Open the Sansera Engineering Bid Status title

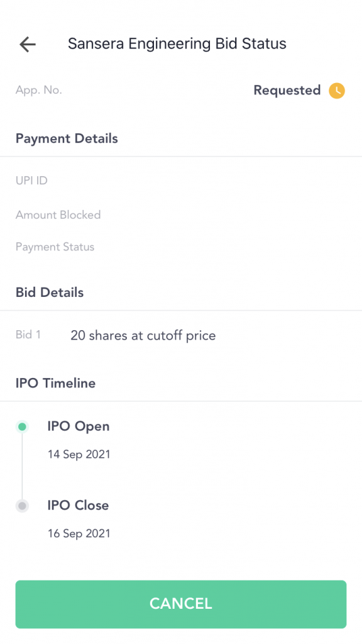(177, 44)
